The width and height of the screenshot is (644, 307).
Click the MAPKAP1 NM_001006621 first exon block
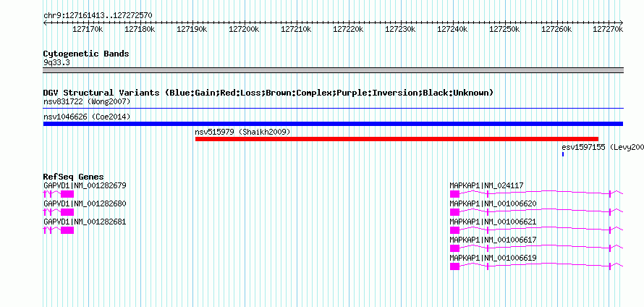454,230
